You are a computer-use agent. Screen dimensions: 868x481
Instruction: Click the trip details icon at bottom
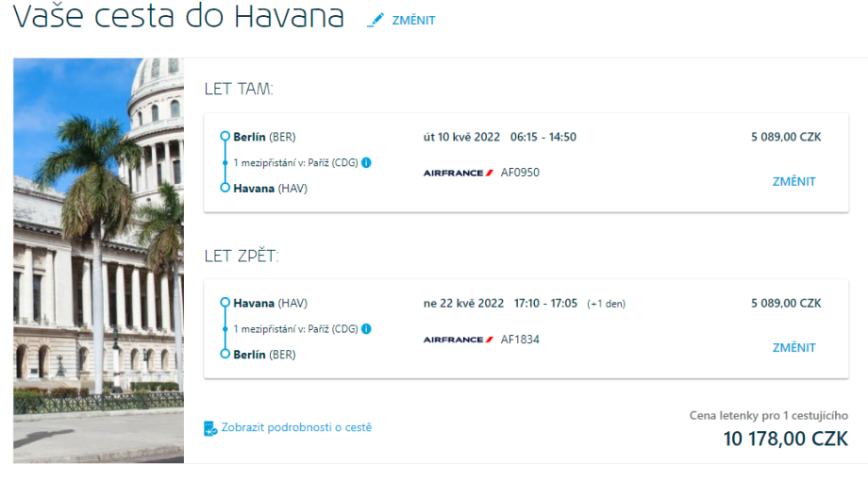210,428
